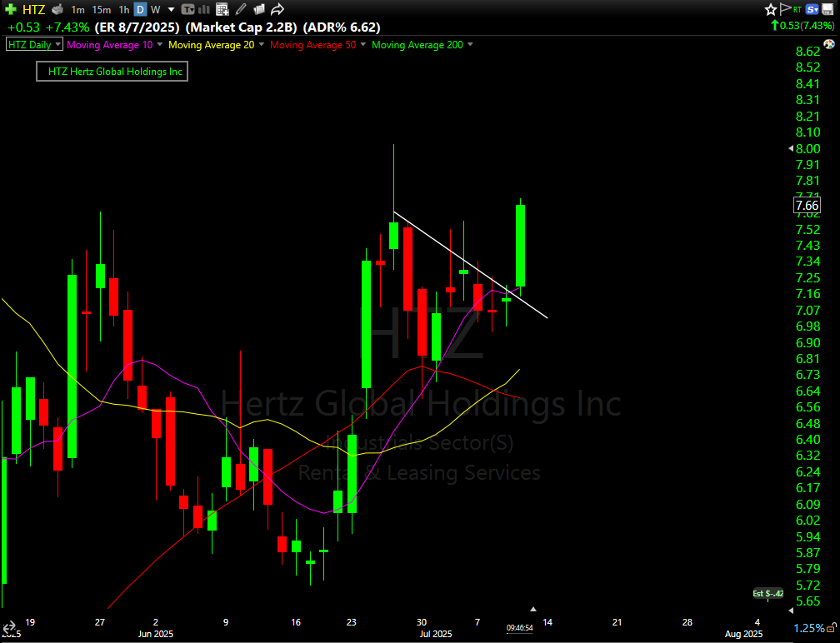Click the current price 7.66 label

tap(807, 206)
